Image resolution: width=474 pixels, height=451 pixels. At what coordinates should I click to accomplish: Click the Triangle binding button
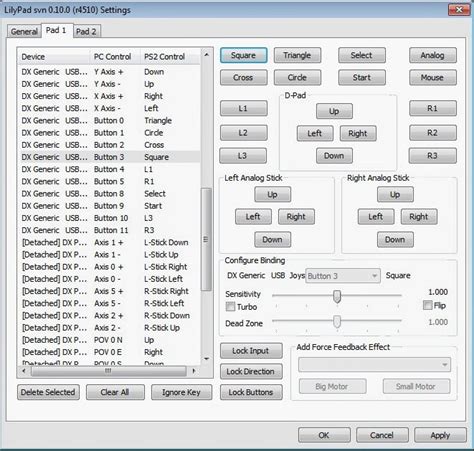297,55
